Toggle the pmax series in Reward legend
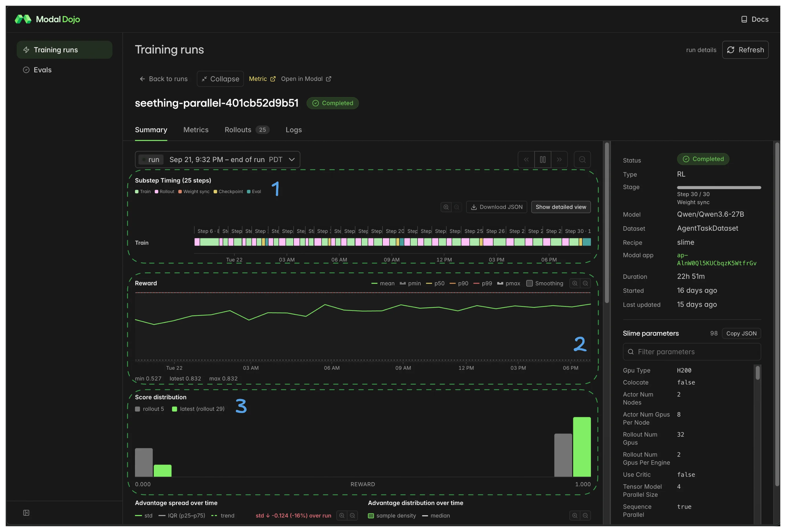The width and height of the screenshot is (786, 532). tap(509, 283)
